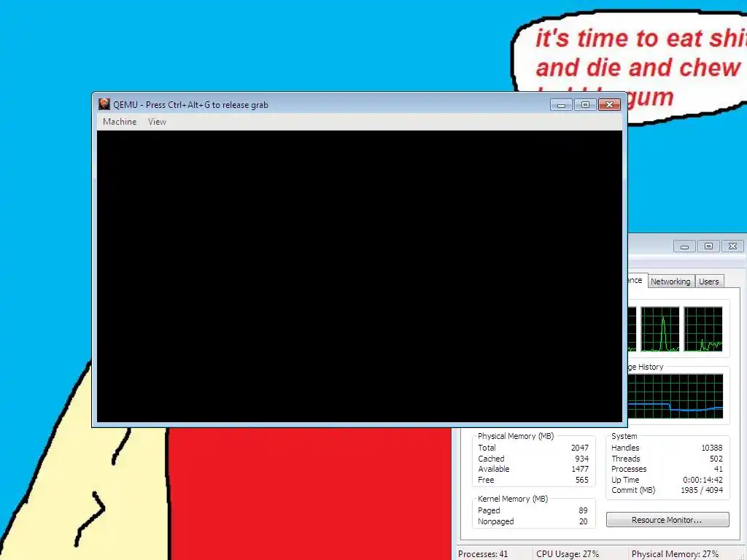This screenshot has width=747, height=560.
Task: Open Resource Monitor from Task Manager
Action: [667, 520]
